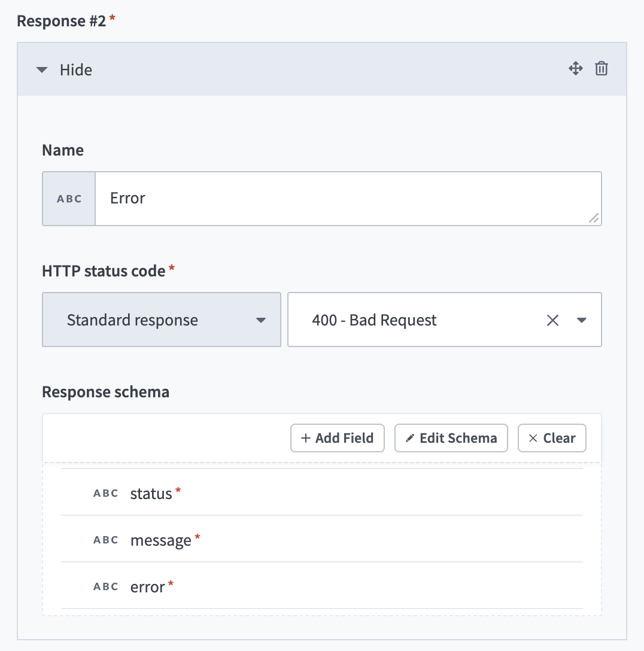
Task: Click the four-arrow move handle icon
Action: click(575, 69)
